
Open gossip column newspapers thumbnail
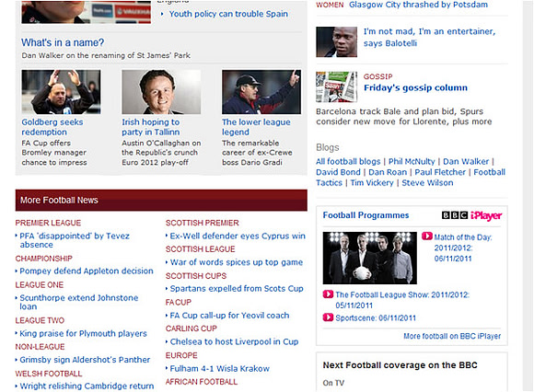pyautogui.click(x=336, y=86)
